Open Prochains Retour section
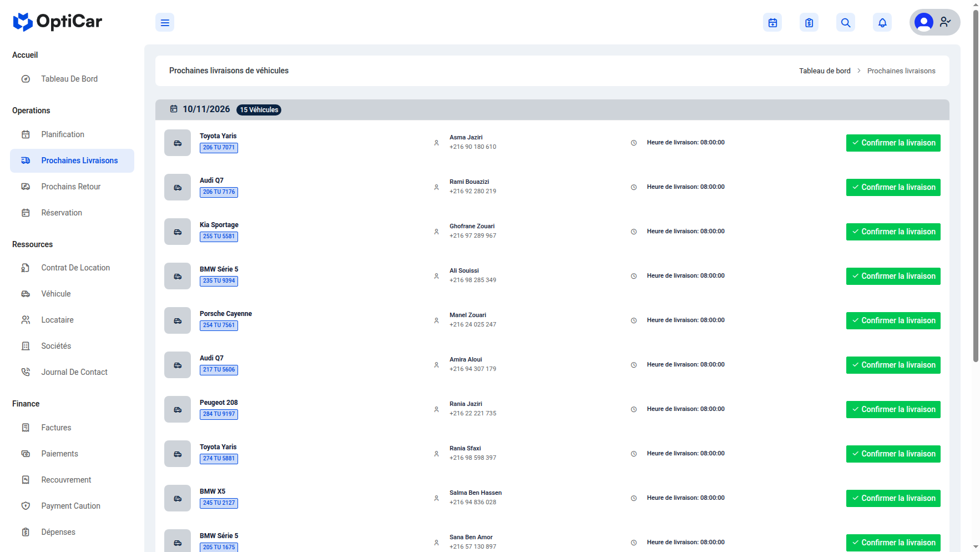The width and height of the screenshot is (980, 552). pos(72,187)
